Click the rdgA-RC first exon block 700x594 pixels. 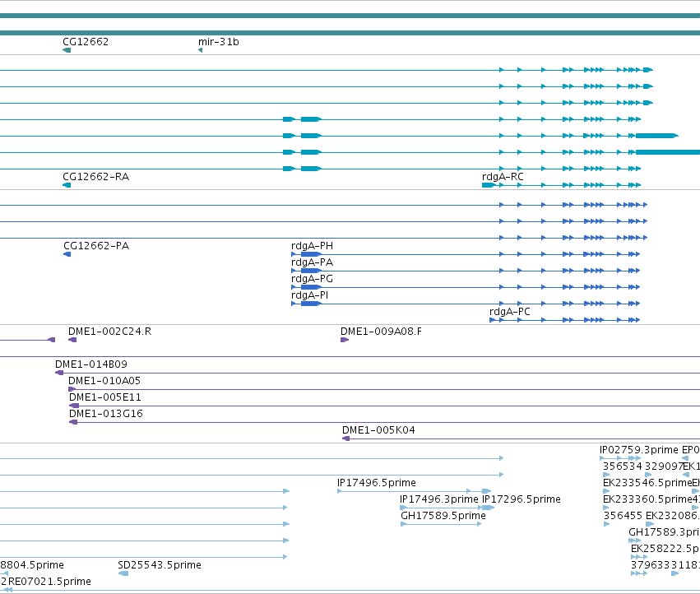pos(489,185)
